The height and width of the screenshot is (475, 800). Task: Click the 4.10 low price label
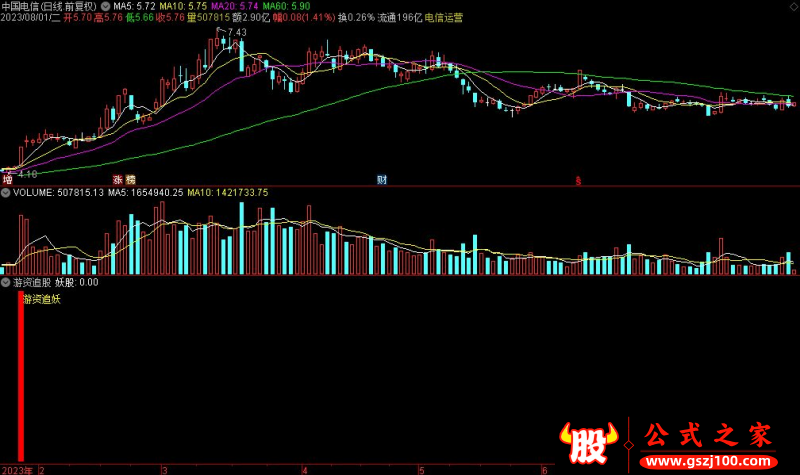pyautogui.click(x=28, y=174)
